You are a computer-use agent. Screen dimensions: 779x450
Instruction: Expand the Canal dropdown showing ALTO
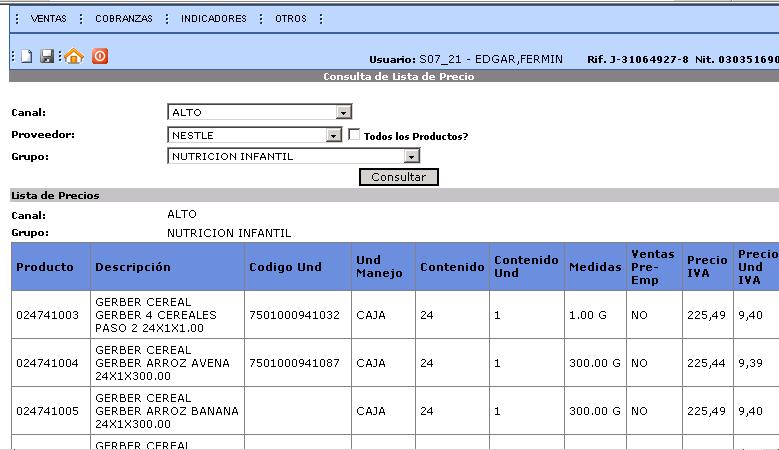[343, 112]
